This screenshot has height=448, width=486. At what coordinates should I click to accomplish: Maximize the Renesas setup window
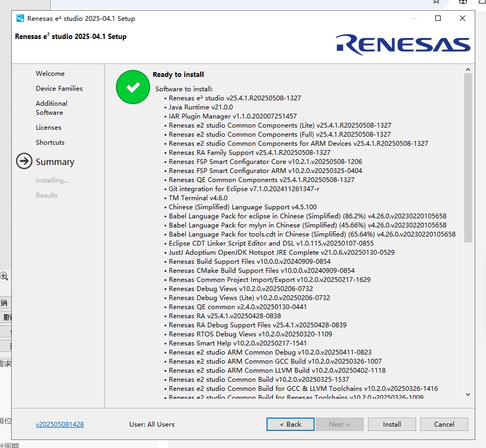438,18
